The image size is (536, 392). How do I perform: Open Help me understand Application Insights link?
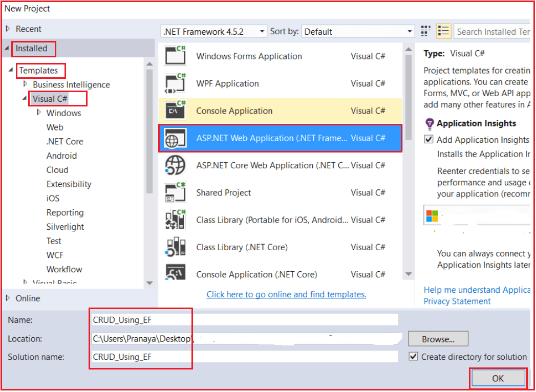(477, 290)
